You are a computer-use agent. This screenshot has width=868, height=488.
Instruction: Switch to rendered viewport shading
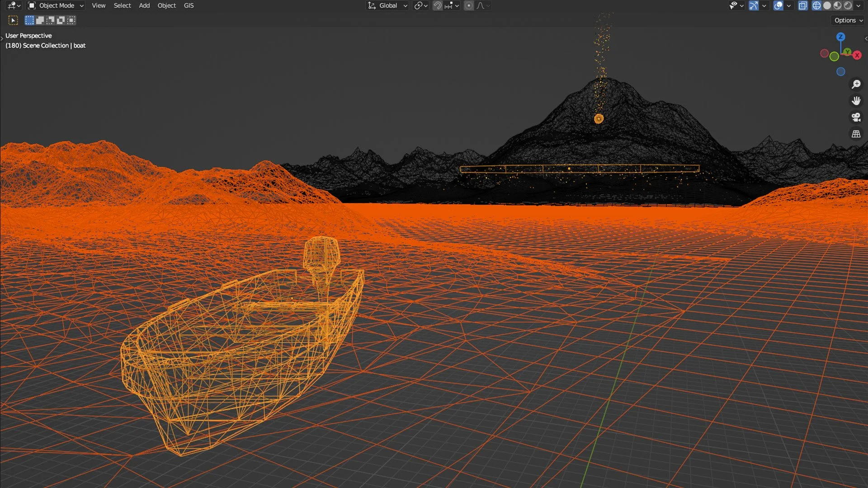click(x=848, y=6)
